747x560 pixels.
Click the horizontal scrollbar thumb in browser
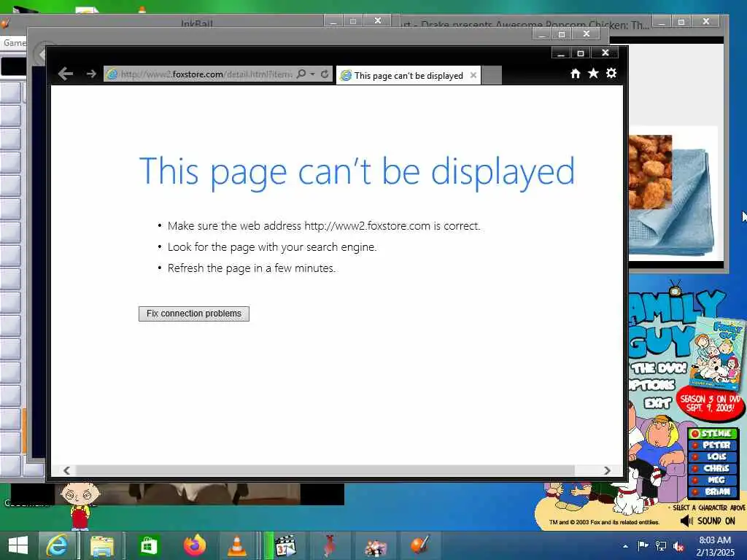[x=325, y=470]
